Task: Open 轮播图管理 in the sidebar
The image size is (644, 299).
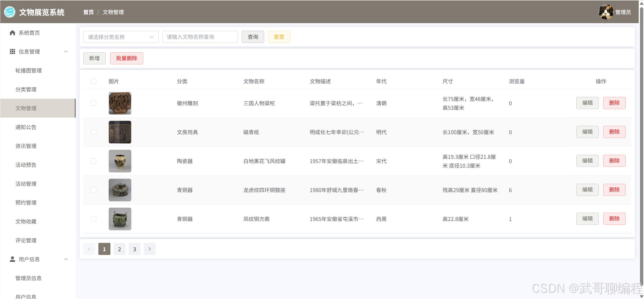Action: coord(28,70)
